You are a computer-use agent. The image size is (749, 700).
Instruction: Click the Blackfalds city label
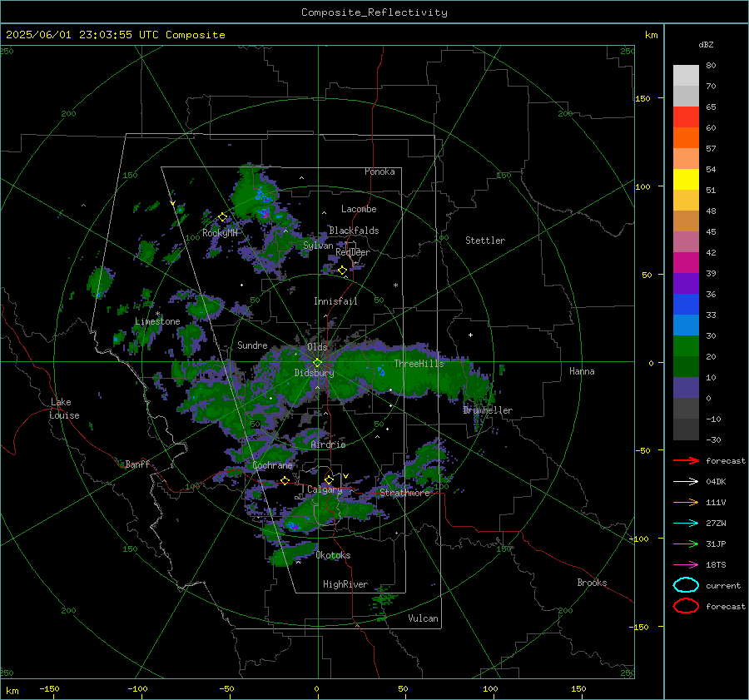click(x=354, y=231)
